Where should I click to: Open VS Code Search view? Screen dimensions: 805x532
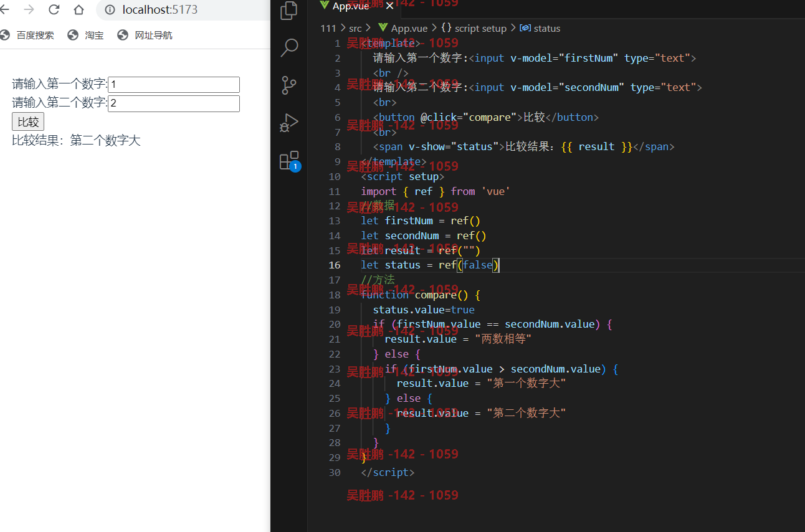[x=289, y=48]
